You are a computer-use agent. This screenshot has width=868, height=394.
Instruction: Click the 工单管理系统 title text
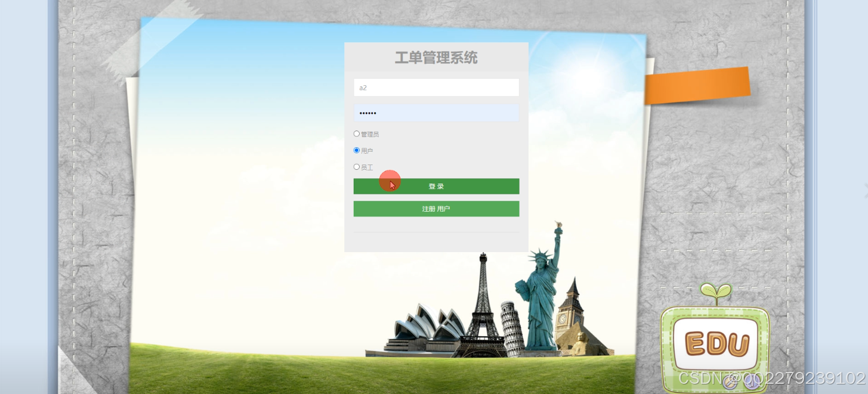[436, 58]
